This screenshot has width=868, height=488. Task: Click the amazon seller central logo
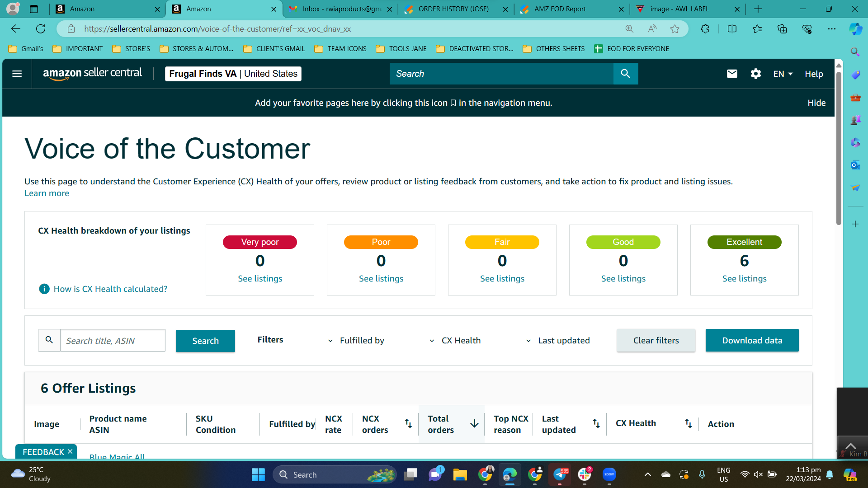coord(92,74)
